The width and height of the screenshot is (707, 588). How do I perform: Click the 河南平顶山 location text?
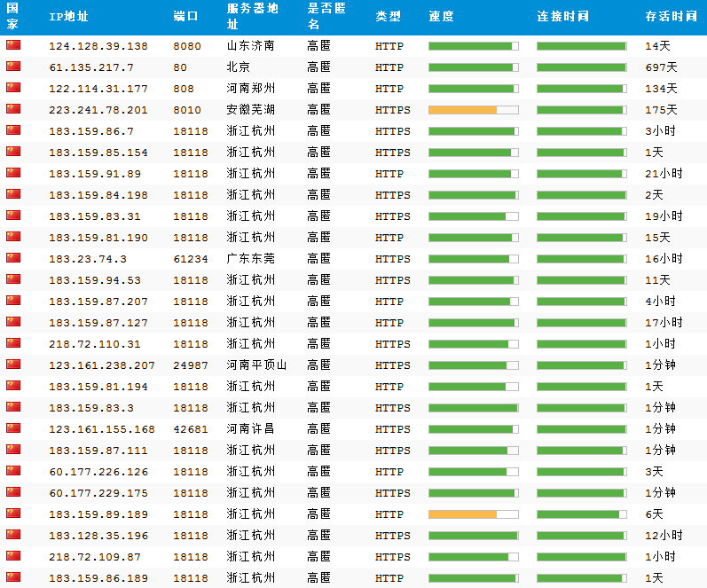[256, 365]
